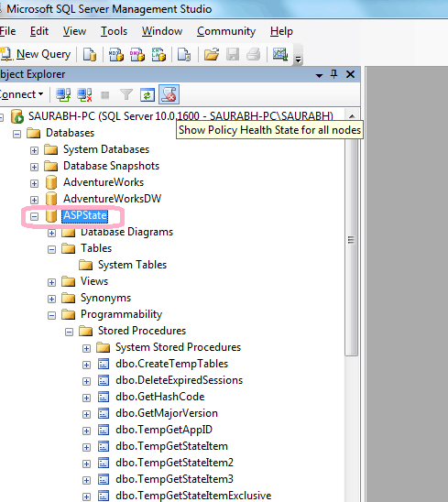
Task: Toggle the Object Explorer auto-hide pin
Action: pos(333,74)
